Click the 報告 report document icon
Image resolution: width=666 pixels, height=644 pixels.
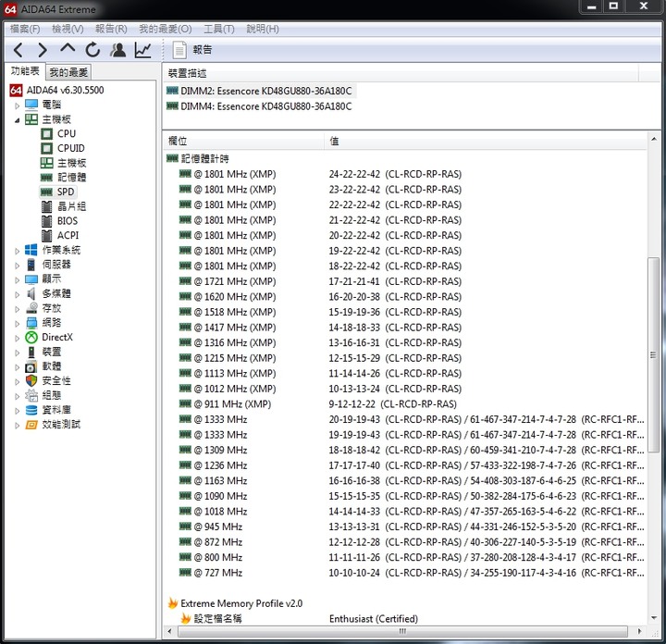point(179,50)
